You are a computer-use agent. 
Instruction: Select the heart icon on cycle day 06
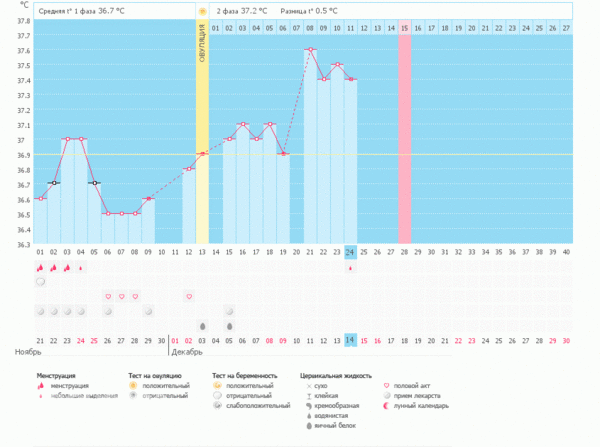pyautogui.click(x=108, y=297)
